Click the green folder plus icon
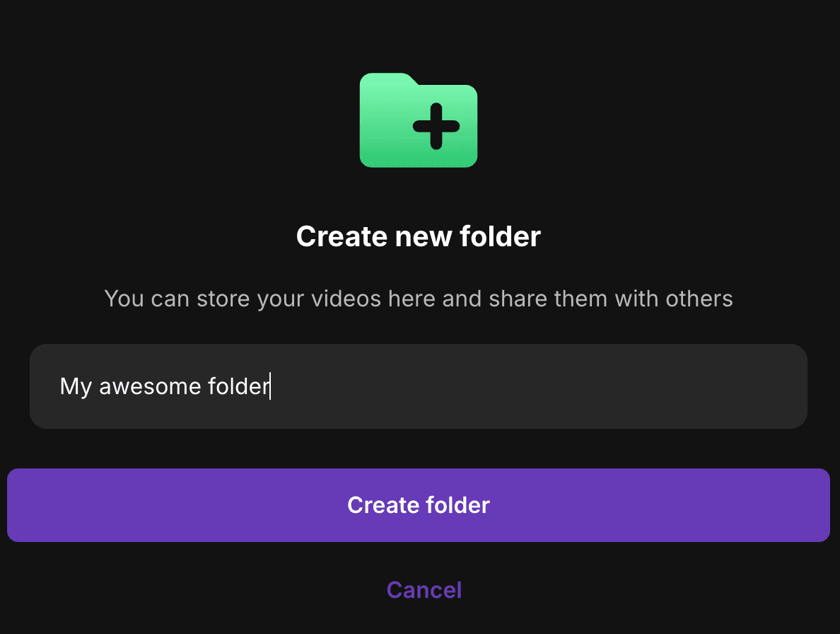This screenshot has width=840, height=634. [x=419, y=120]
